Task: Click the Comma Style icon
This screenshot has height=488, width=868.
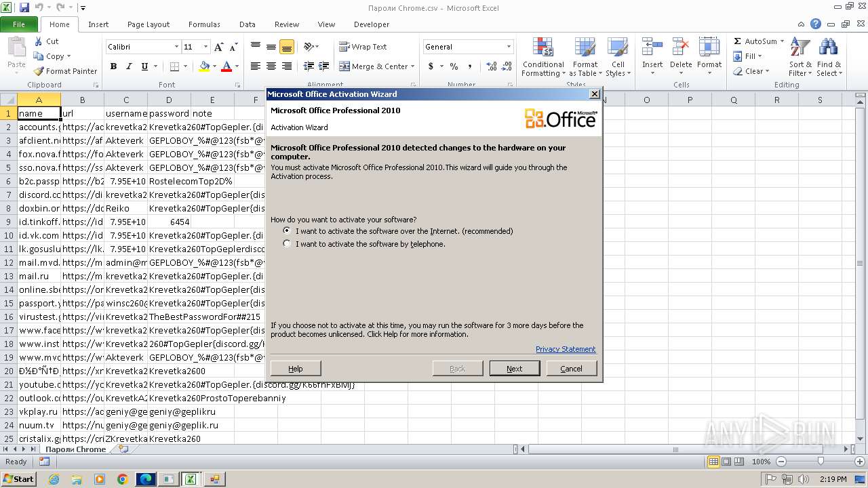Action: (x=471, y=66)
